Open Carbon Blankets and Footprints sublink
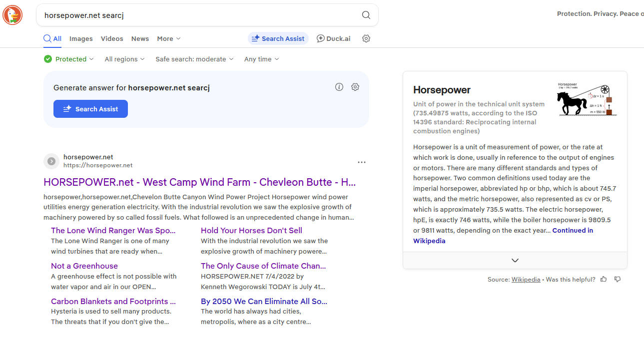The image size is (644, 340). point(113,301)
